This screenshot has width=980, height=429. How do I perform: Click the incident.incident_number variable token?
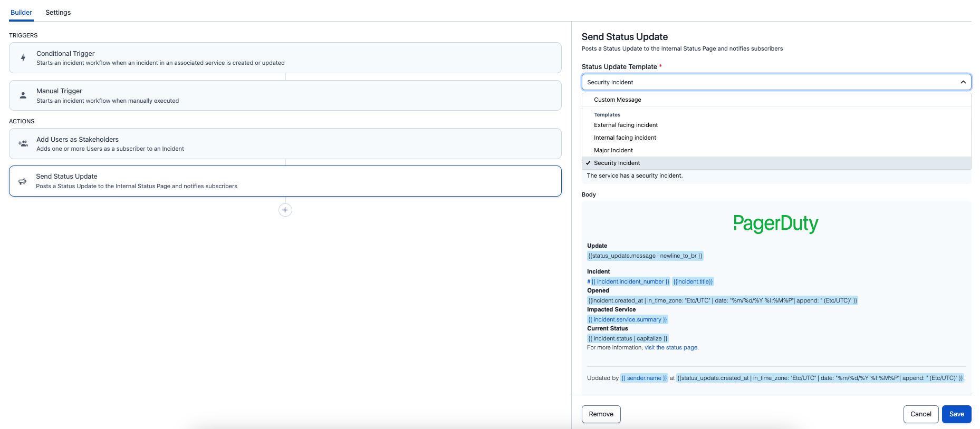[630, 281]
